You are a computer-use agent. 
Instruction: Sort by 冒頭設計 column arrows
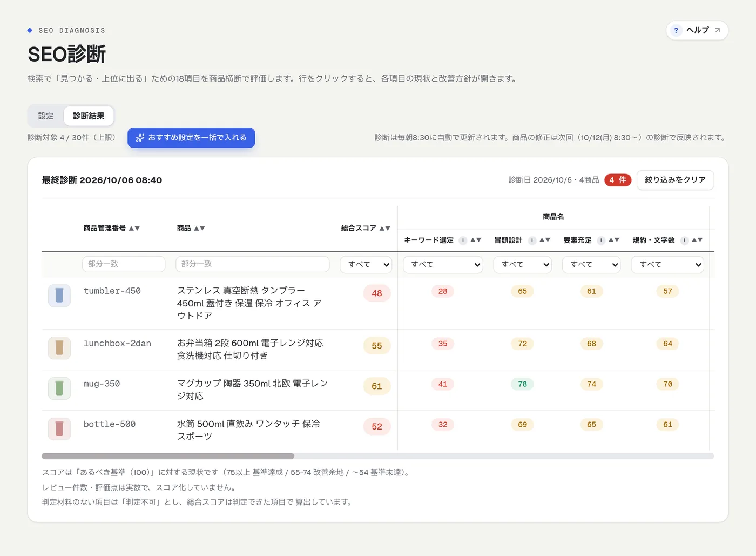545,240
